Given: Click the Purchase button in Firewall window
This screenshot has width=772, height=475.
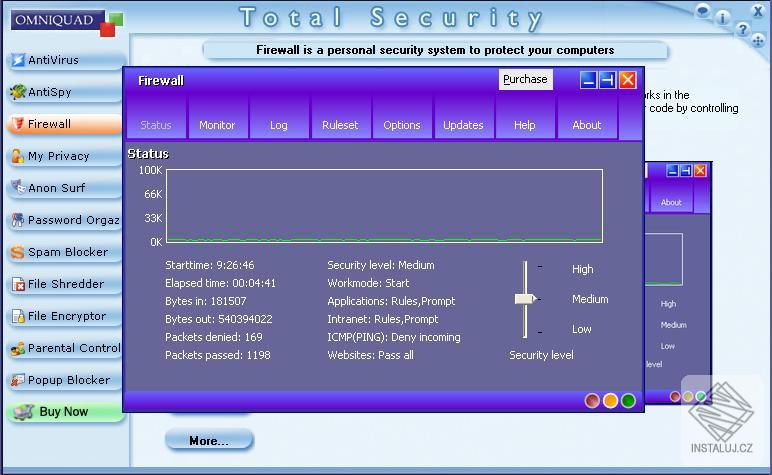Looking at the screenshot, I should [525, 79].
